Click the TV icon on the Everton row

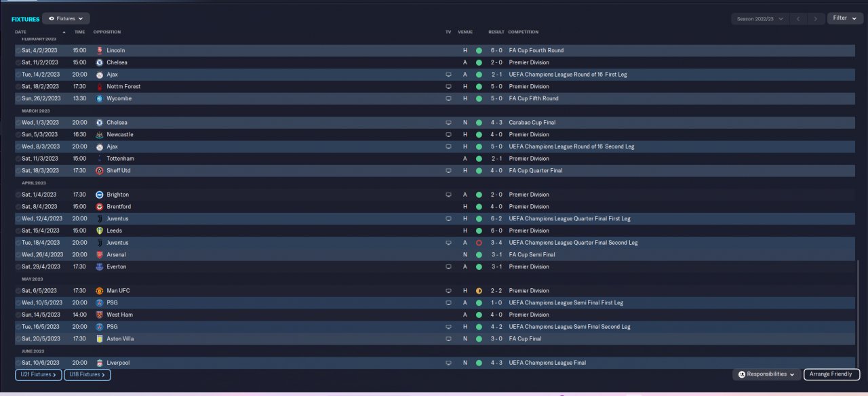(x=448, y=266)
